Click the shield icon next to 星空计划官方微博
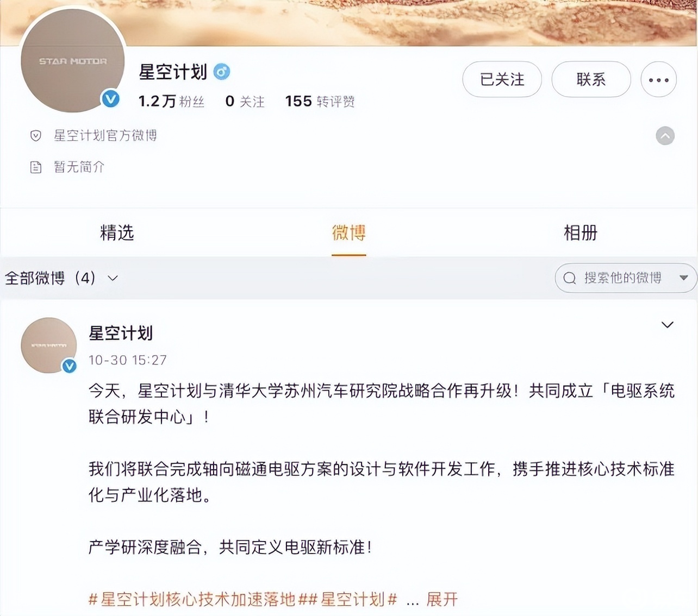The height and width of the screenshot is (616, 698). pyautogui.click(x=36, y=136)
